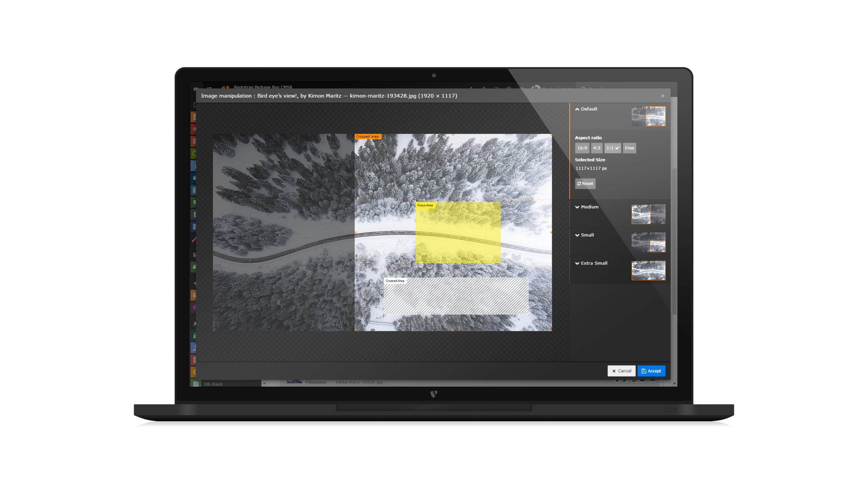868x488 pixels.
Task: Click the Medium variant preview thumbnail
Action: coord(648,214)
